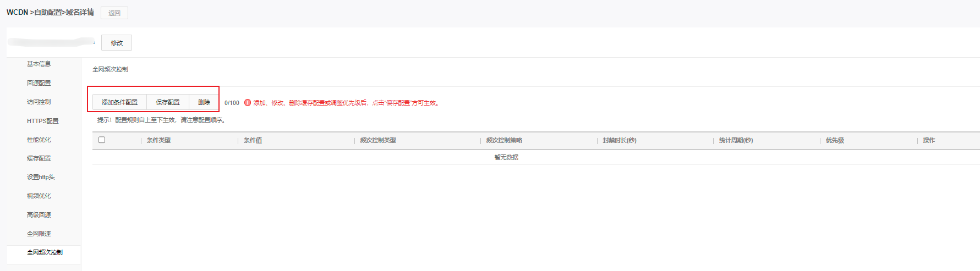Click the 返回 button next to the breadcrumb

coord(114,13)
